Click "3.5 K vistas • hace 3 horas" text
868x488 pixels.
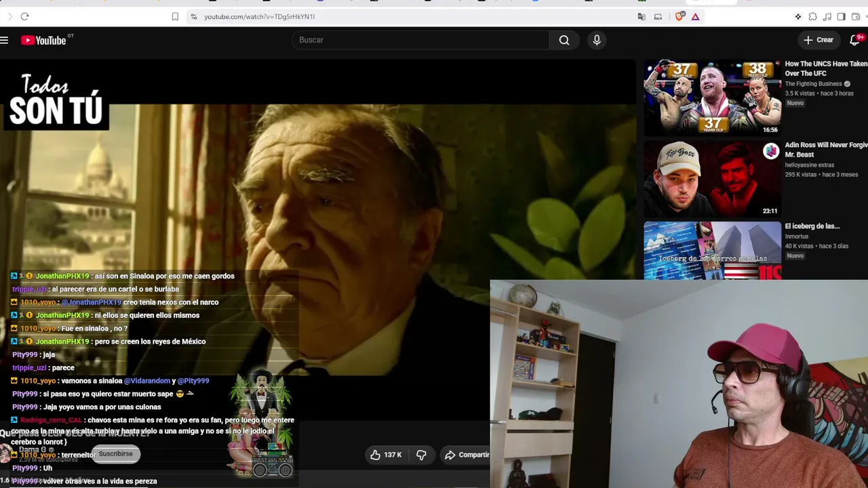coord(819,94)
